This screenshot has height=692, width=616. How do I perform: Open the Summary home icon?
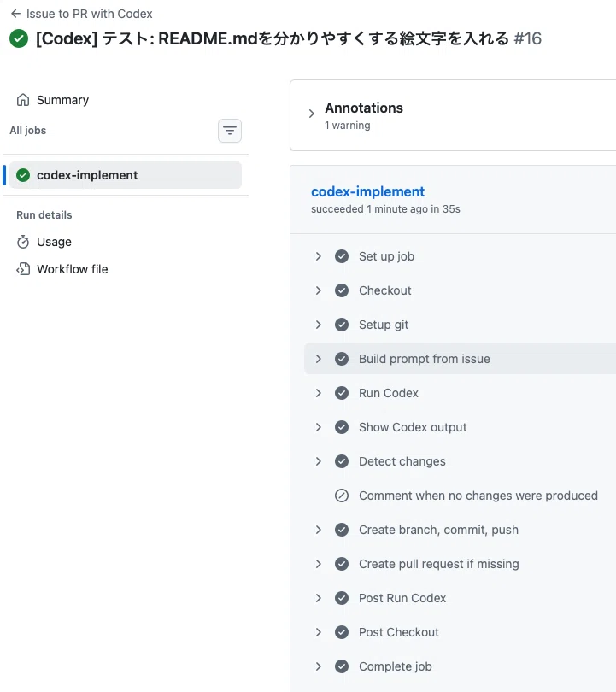[23, 100]
